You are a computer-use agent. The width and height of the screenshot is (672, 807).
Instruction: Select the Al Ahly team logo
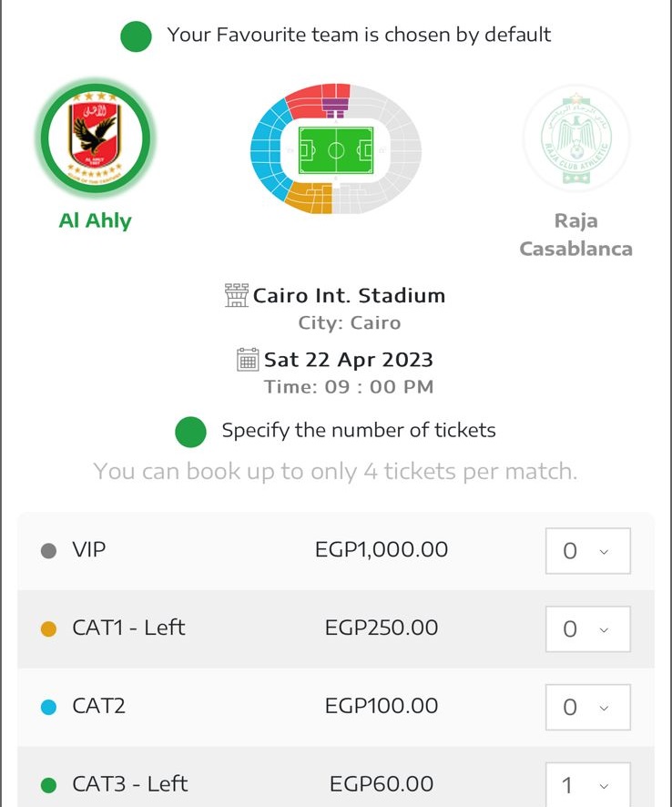tap(95, 139)
